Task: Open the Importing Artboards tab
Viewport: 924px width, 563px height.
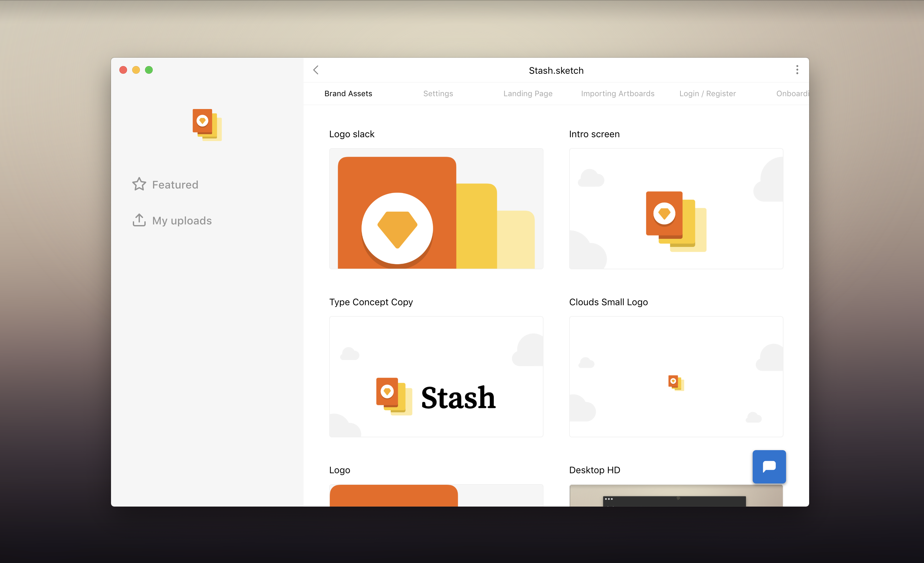Action: click(x=618, y=94)
